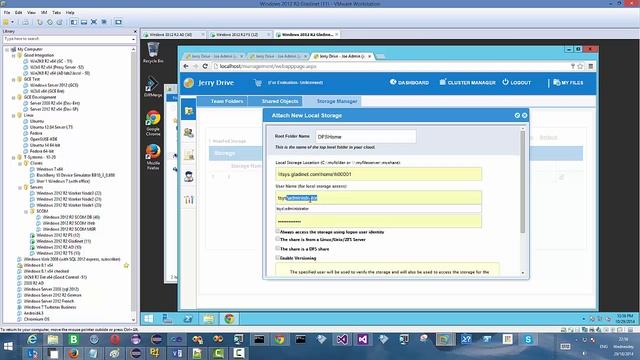Screen dimensions: 640x360
Task: Collapse the GCE Test folder
Action: coord(13,79)
